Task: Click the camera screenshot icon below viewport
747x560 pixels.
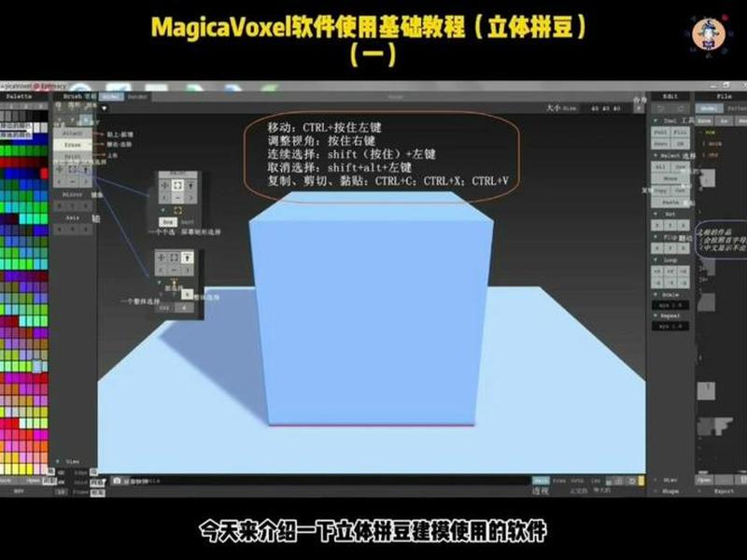Action: pos(117,481)
